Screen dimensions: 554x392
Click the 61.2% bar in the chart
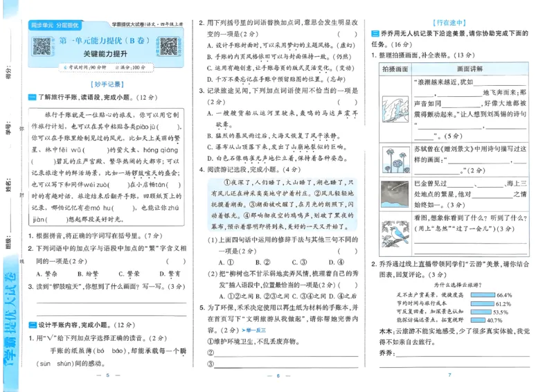482,303
